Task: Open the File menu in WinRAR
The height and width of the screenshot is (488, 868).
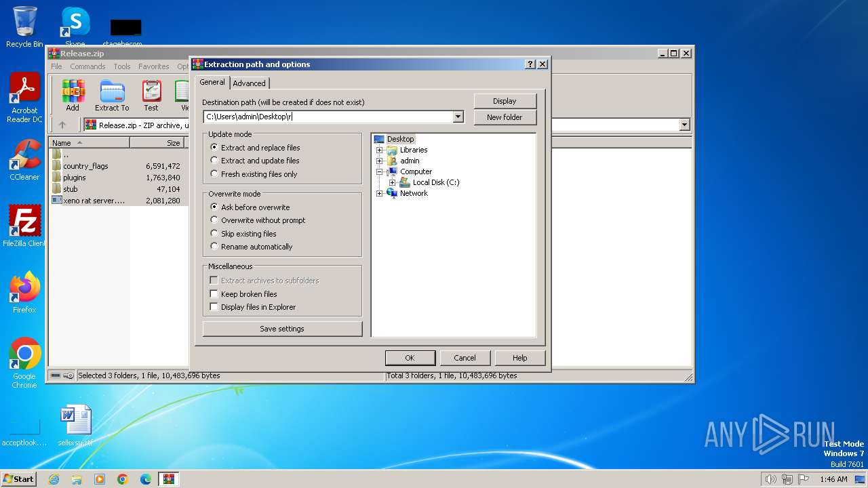Action: pyautogui.click(x=56, y=66)
